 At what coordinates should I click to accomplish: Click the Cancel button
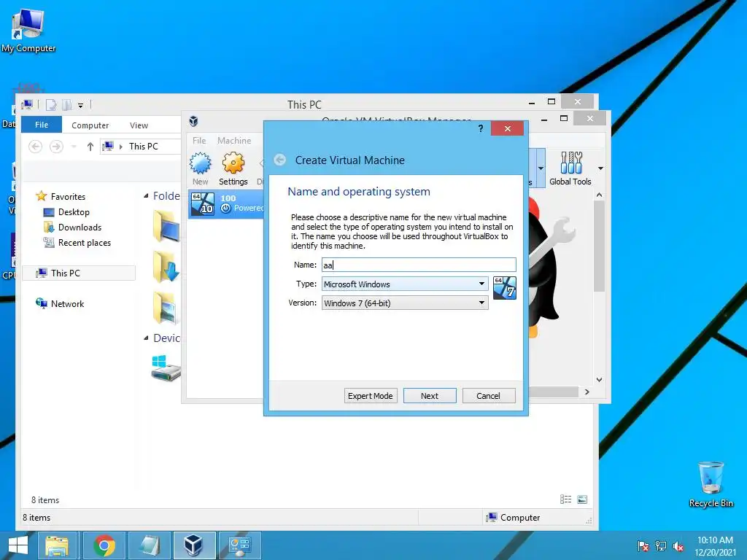click(x=489, y=396)
